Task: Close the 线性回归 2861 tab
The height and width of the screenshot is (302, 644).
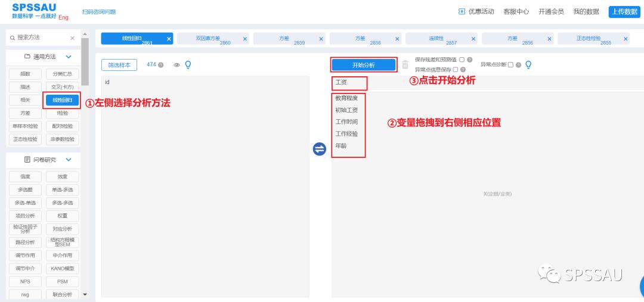Action: point(168,39)
